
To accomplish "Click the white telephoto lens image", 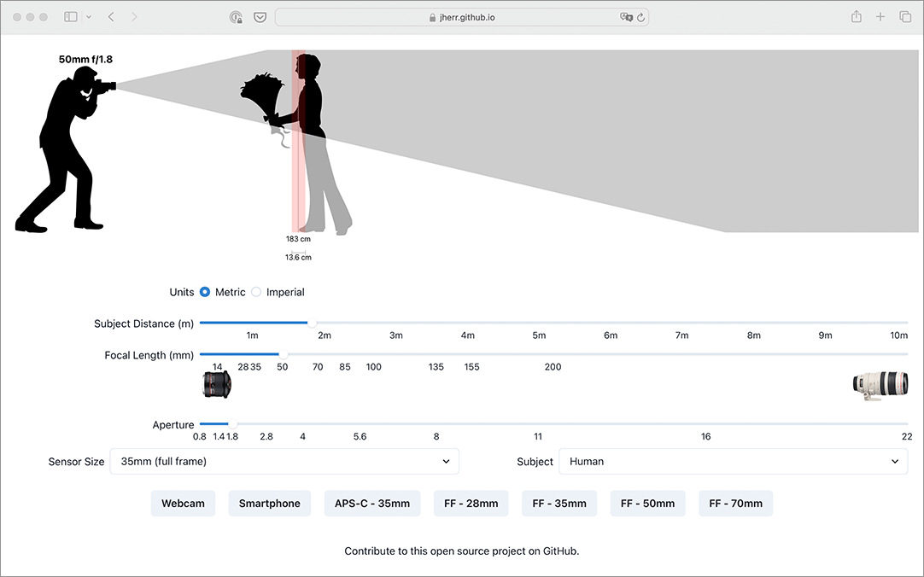I will tap(880, 385).
